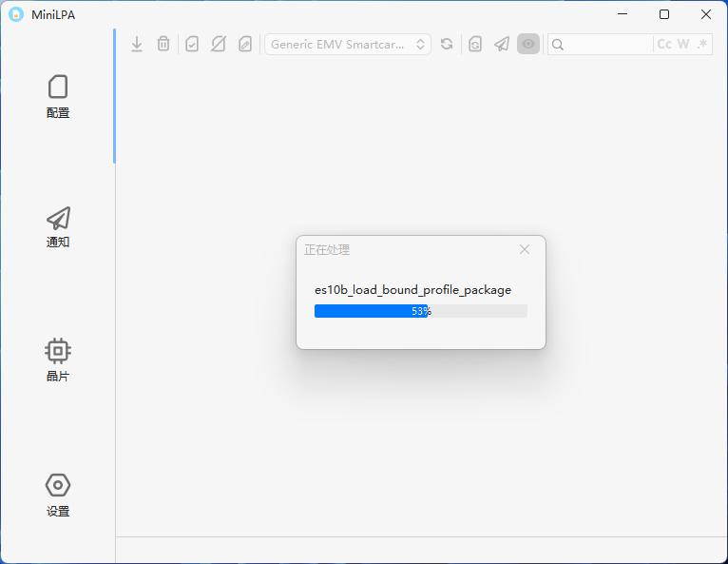Toggle case-sensitive search (Cc)
Screen dimensions: 728x564
pos(664,44)
